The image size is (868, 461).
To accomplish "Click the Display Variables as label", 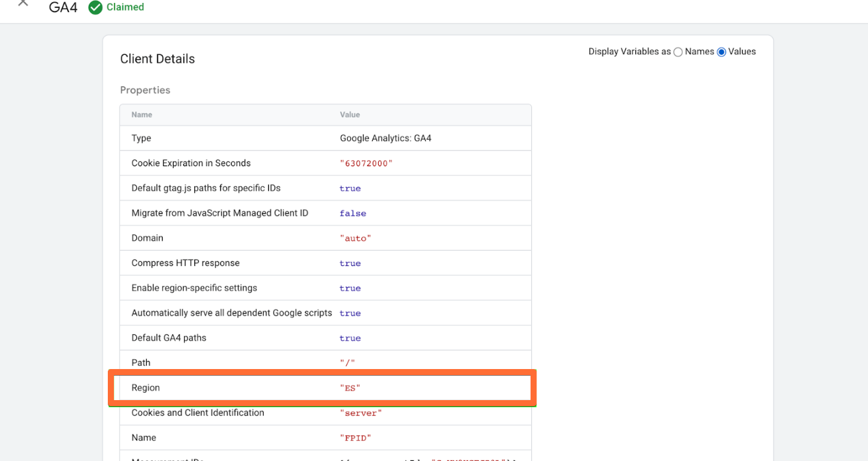I will point(629,52).
